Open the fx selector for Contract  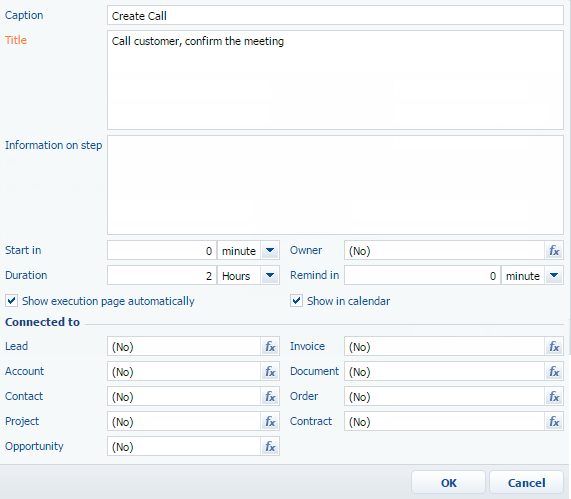[x=554, y=421]
